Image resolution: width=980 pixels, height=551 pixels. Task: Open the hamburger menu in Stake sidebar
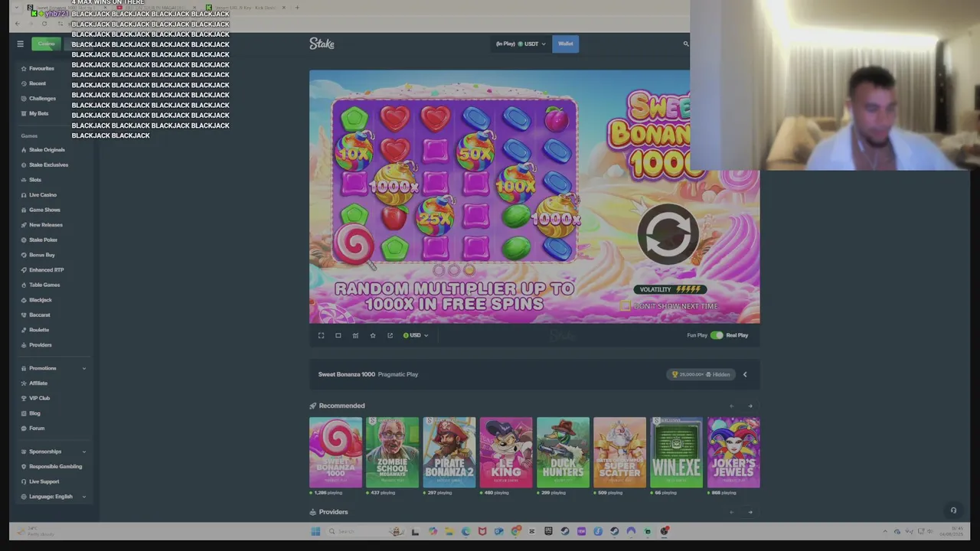pos(20,44)
